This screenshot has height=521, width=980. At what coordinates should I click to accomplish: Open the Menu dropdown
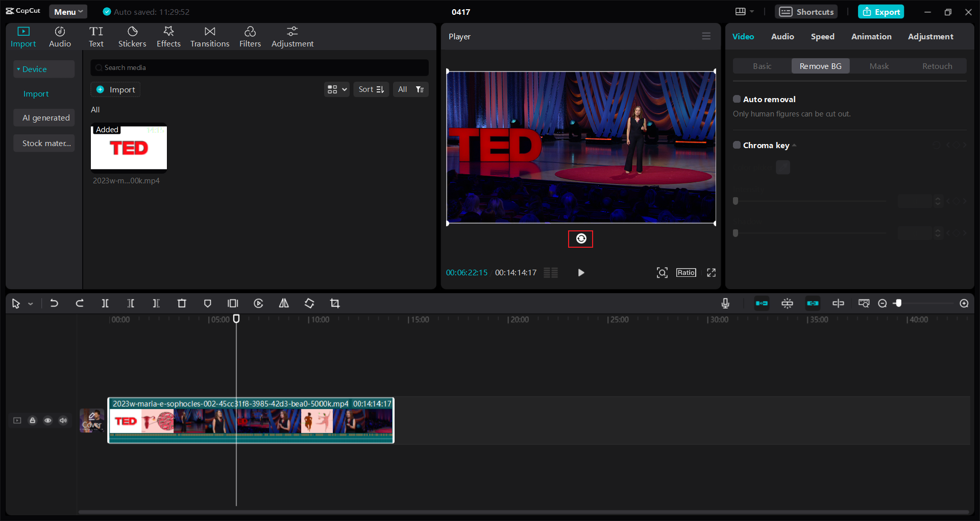coord(68,11)
